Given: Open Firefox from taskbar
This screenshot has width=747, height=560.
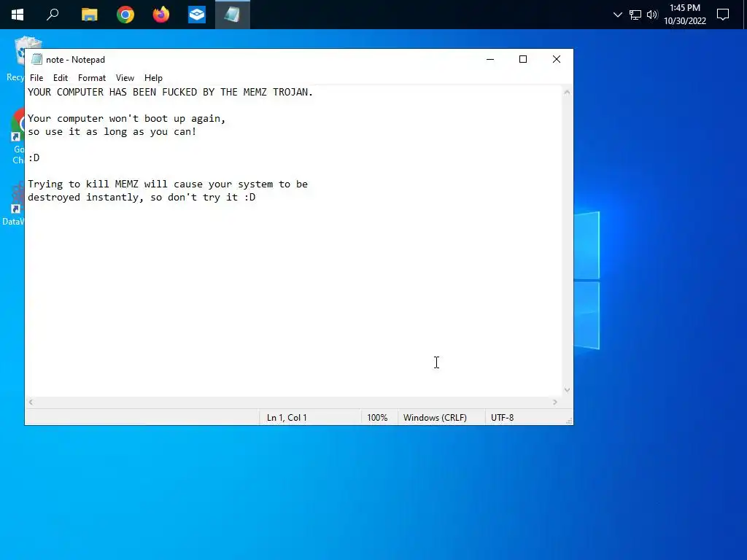Looking at the screenshot, I should pyautogui.click(x=161, y=15).
